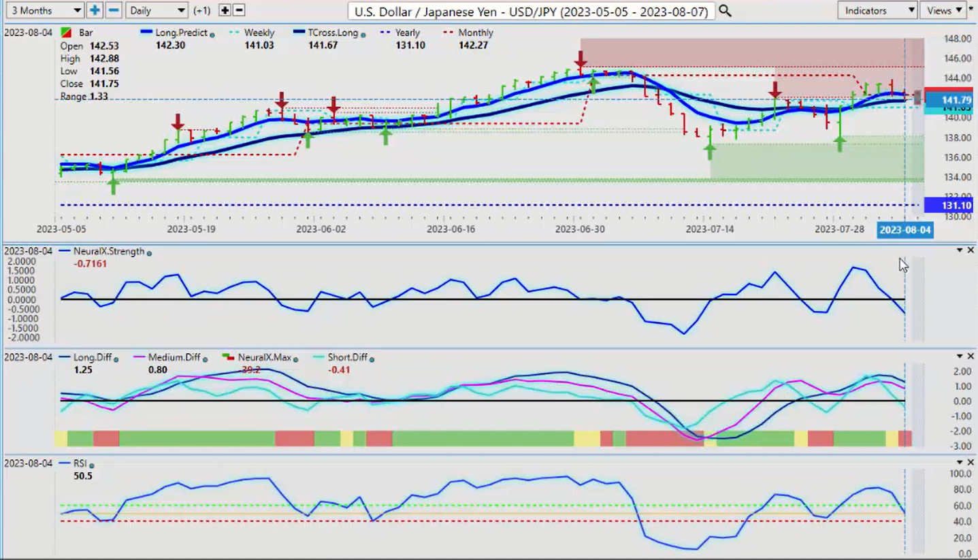Open the Views dropdown

tap(945, 10)
